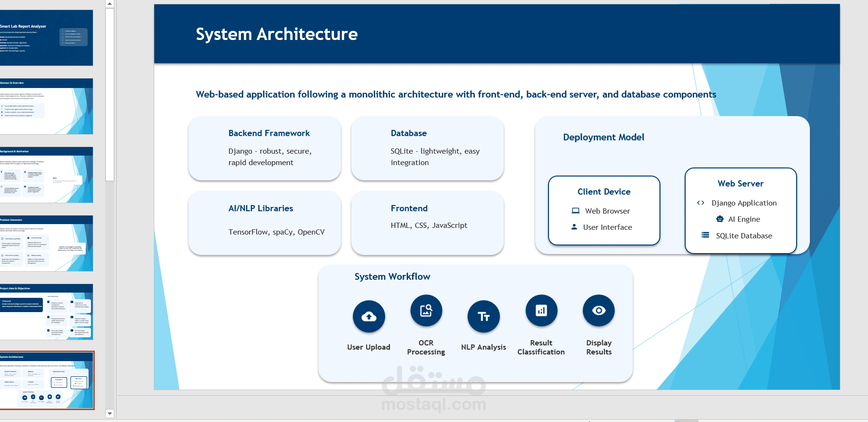Click the NLP Analysis text icon
868x422 pixels.
484,316
